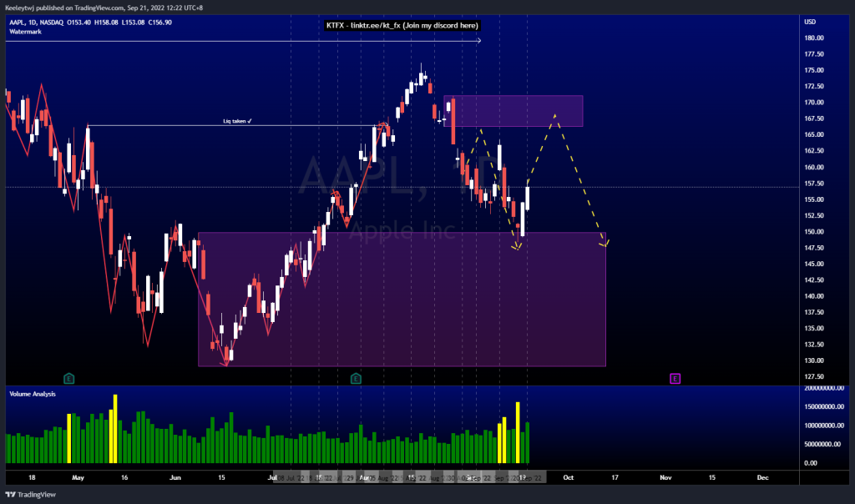Click the Keeleytwj published on TradingView.com header
Image resolution: width=855 pixels, height=504 pixels.
(x=104, y=8)
